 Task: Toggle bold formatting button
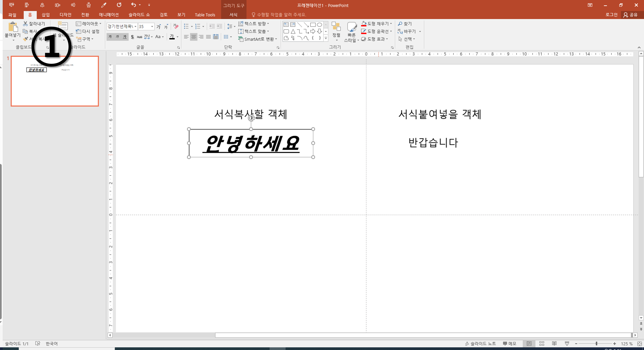tap(110, 37)
